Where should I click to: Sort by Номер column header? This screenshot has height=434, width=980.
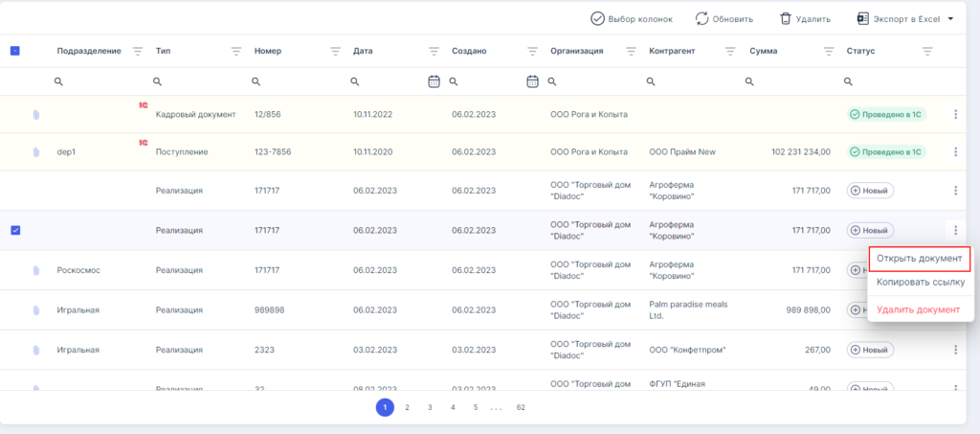tap(268, 52)
